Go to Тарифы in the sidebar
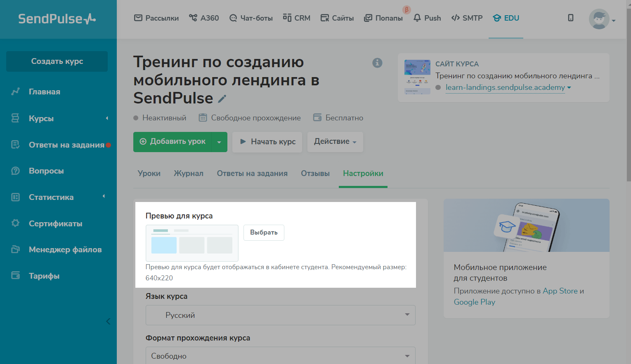The width and height of the screenshot is (631, 364). 44,276
